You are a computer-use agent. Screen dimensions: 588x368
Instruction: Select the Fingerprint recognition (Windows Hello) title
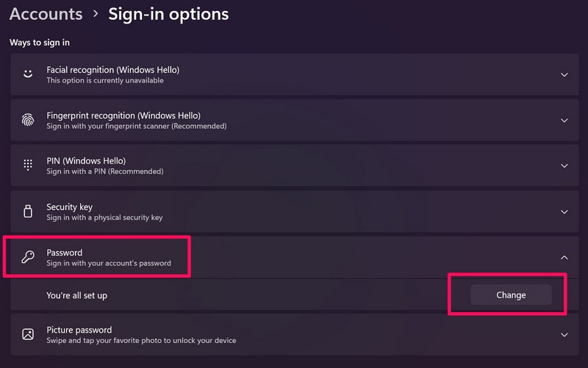click(123, 116)
